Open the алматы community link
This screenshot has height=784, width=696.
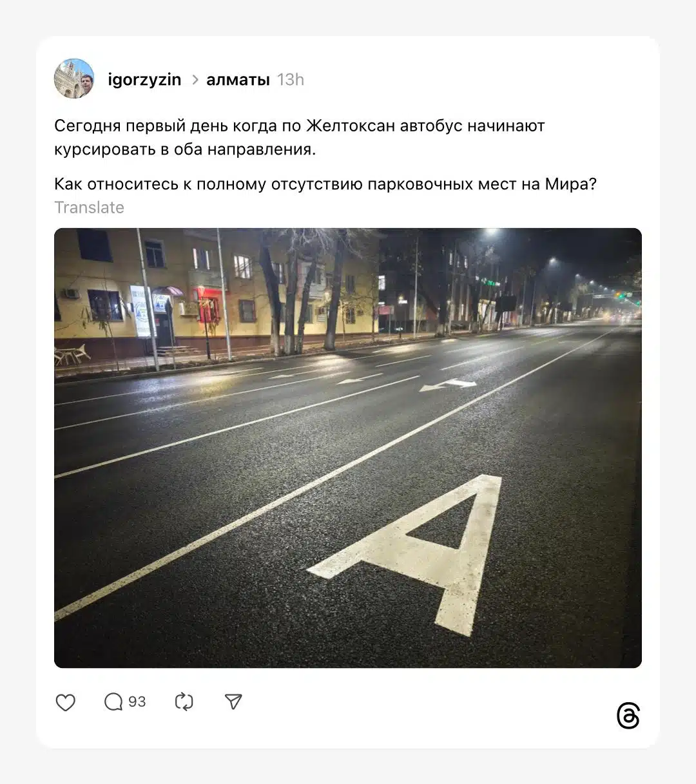coord(238,80)
